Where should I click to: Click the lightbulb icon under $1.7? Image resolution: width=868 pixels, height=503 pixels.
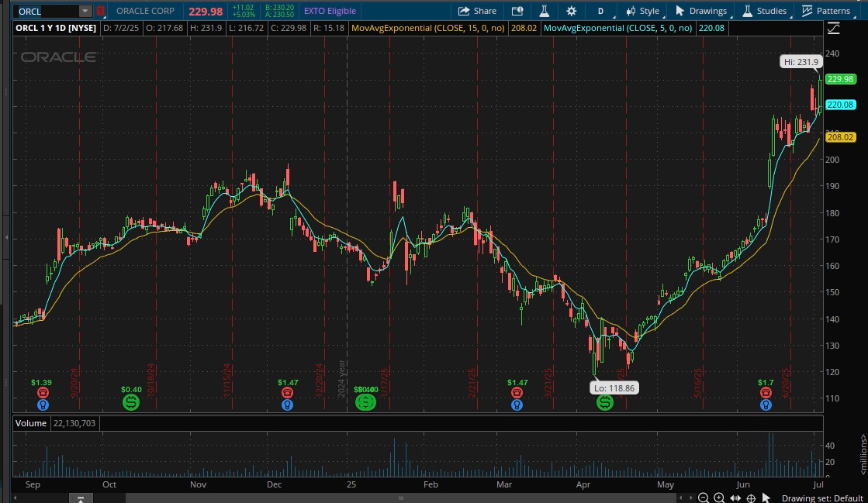click(x=766, y=405)
